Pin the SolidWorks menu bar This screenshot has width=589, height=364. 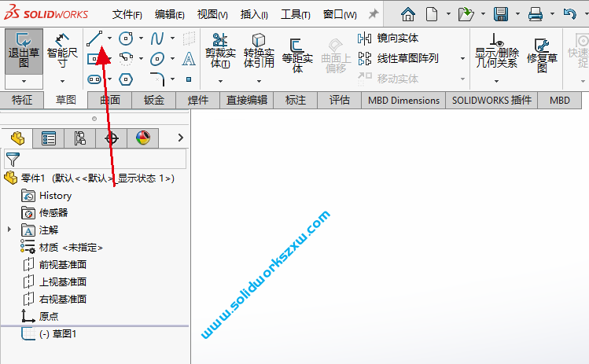(x=374, y=14)
